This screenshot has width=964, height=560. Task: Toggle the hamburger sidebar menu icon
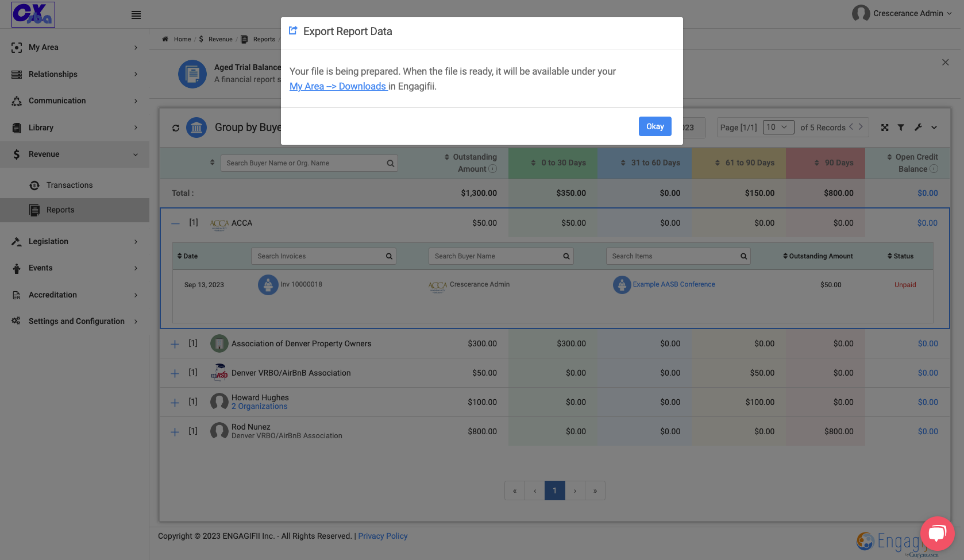coord(136,15)
